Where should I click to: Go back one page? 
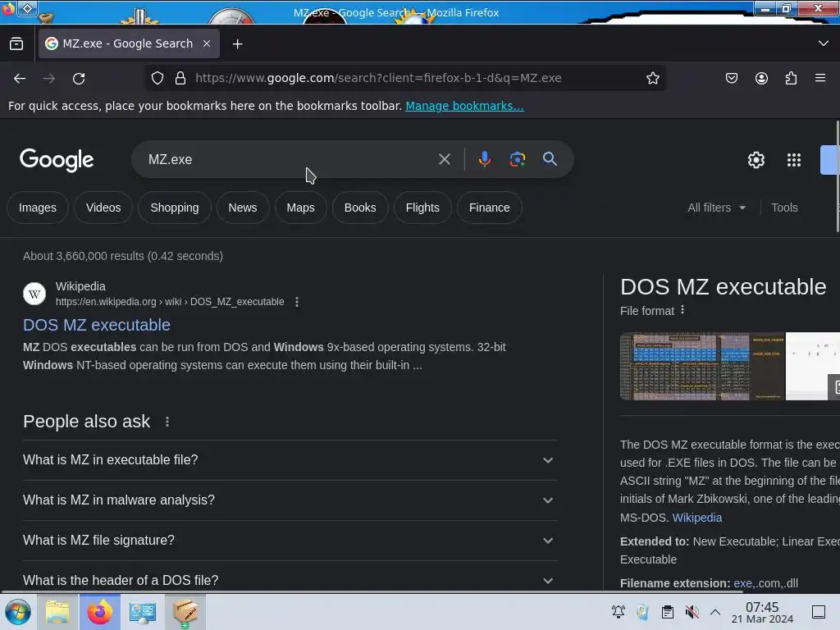tap(20, 78)
